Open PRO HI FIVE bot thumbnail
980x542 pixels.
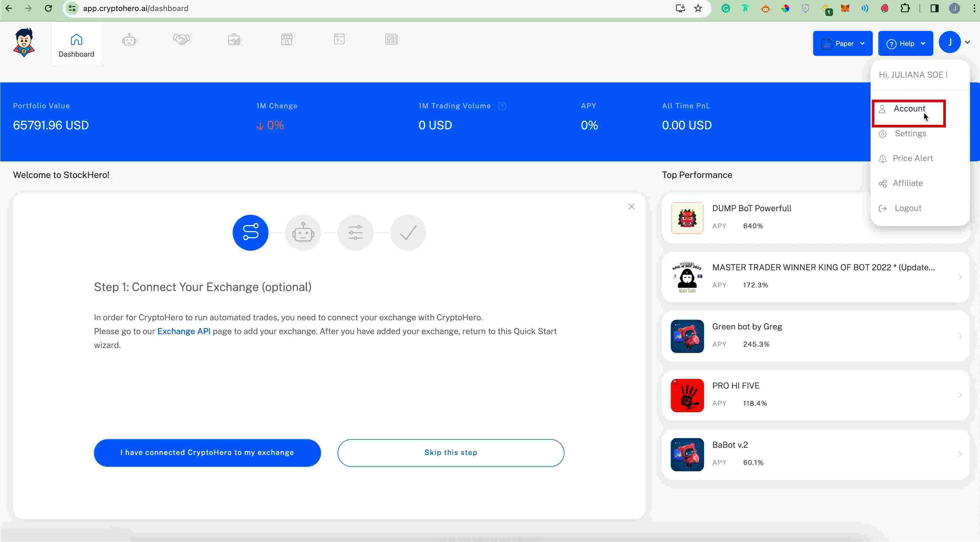pos(687,396)
